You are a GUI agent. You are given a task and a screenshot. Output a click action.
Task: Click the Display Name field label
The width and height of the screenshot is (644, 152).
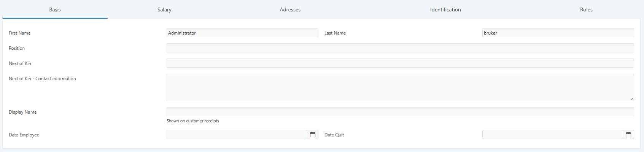coord(23,112)
